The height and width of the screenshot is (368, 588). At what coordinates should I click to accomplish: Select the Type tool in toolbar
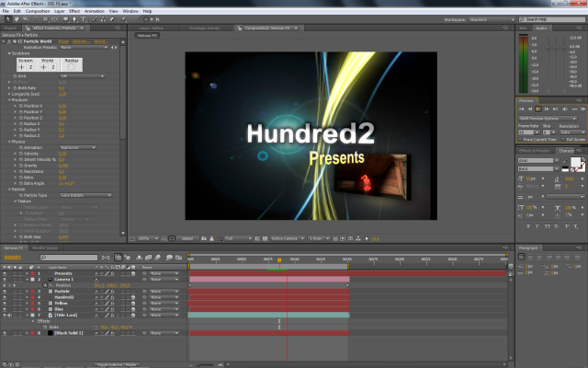(84, 17)
